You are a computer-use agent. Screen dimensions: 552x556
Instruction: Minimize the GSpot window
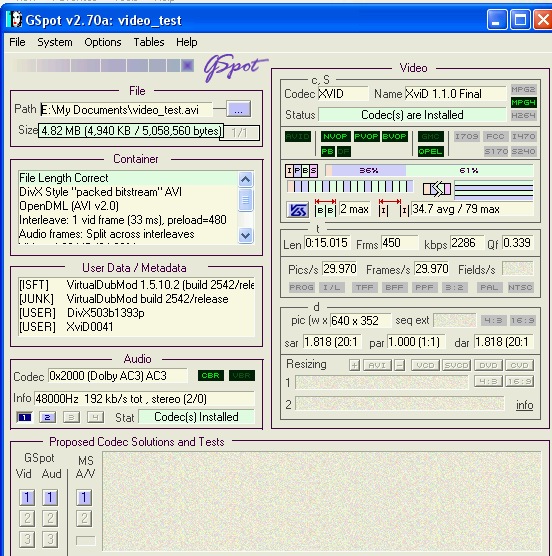(x=497, y=20)
